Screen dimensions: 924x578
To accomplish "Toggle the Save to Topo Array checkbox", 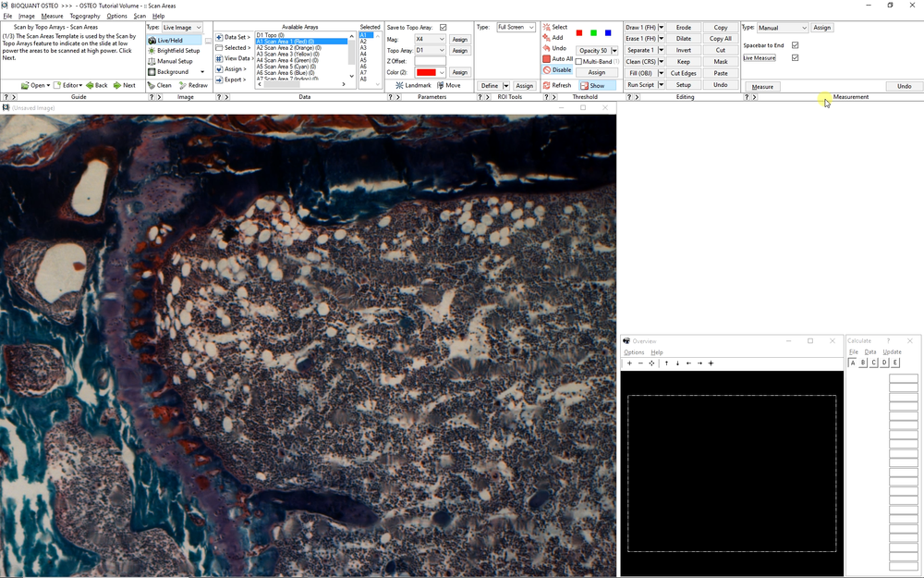I will click(444, 26).
